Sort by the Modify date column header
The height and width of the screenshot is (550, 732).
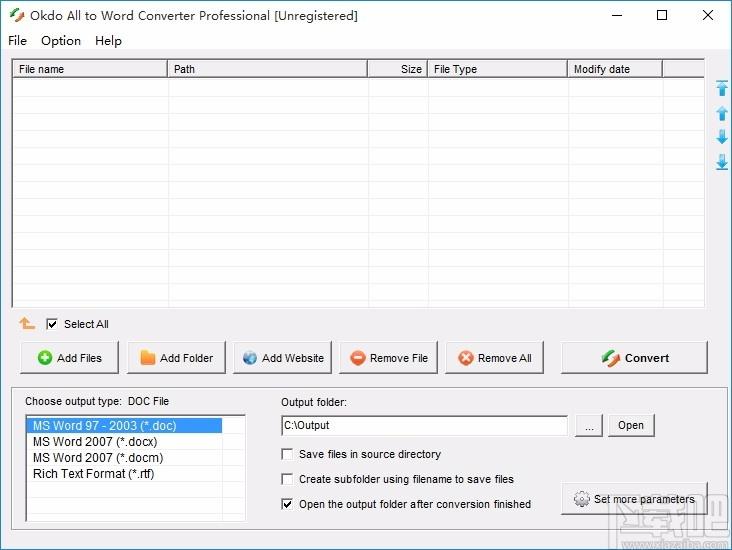pos(615,69)
